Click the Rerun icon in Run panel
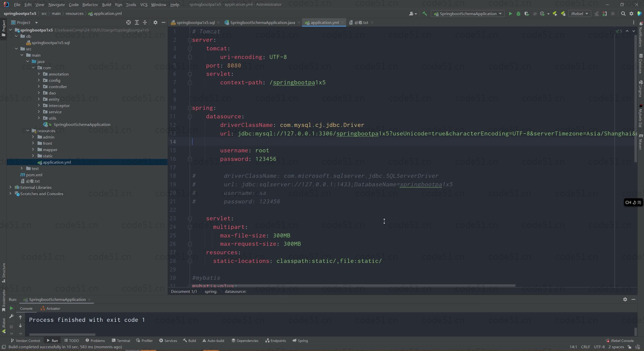The image size is (644, 351). coord(11,308)
